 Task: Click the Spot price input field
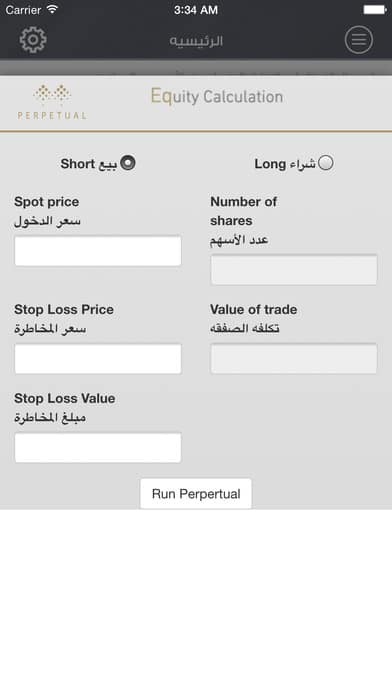(98, 251)
